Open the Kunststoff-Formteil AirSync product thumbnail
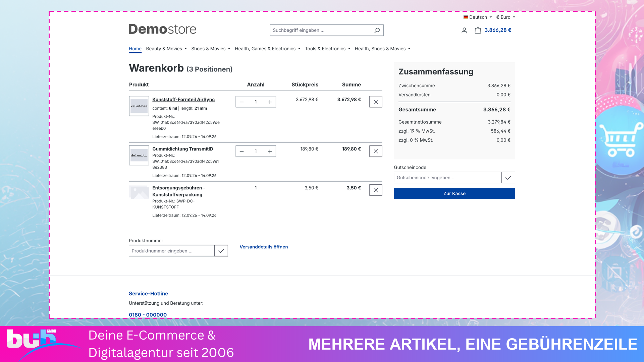644x362 pixels. click(139, 106)
